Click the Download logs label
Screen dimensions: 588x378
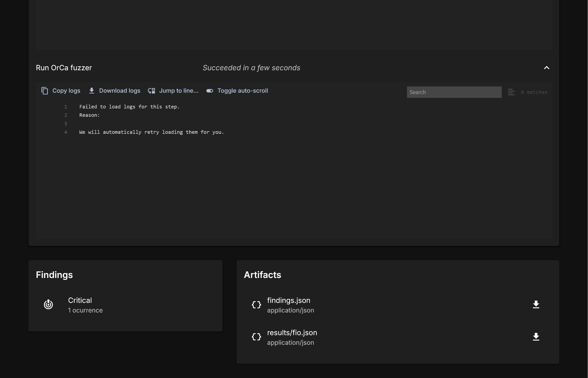click(x=120, y=91)
